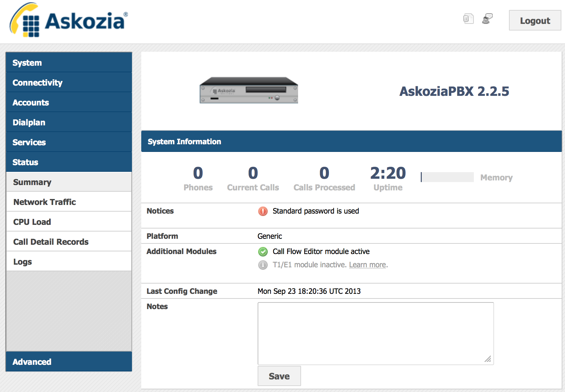
Task: Click the Phones count value
Action: point(198,173)
